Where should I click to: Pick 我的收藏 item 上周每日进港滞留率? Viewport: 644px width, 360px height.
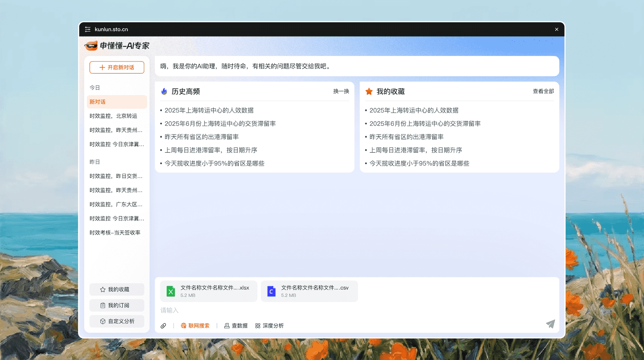tap(416, 150)
